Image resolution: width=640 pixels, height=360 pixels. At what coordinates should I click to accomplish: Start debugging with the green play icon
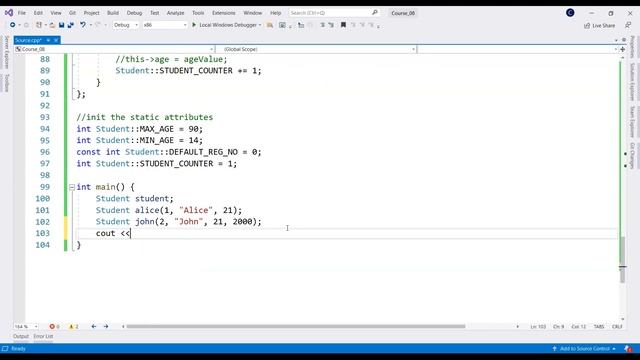click(x=194, y=25)
